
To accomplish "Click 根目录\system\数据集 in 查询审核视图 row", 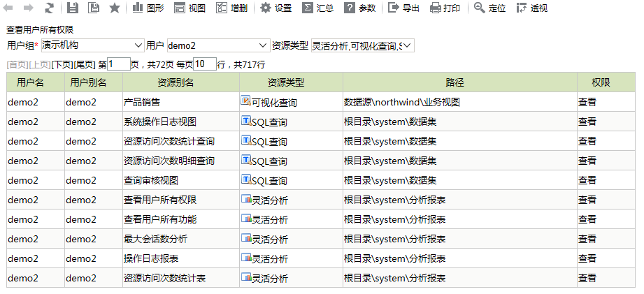I will [390, 180].
